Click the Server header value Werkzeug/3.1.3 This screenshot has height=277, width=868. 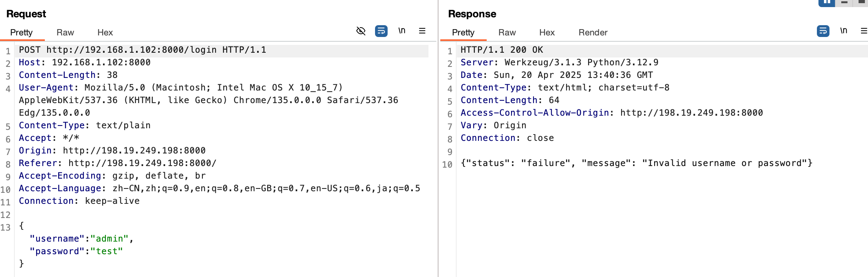(543, 63)
